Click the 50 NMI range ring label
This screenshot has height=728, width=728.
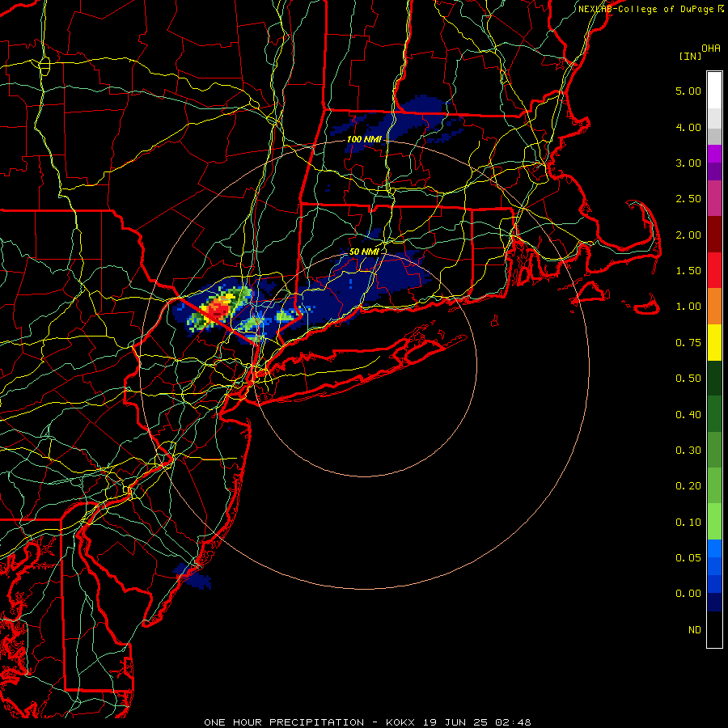pos(364,252)
